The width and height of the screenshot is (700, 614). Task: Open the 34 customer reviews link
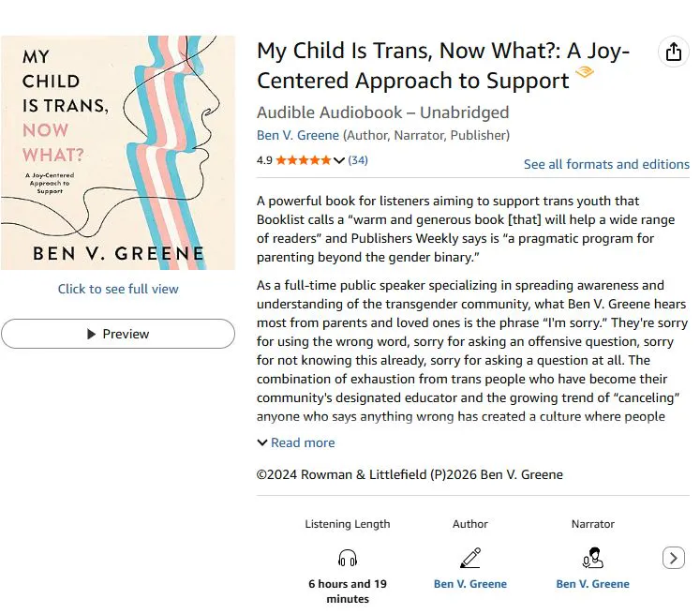(x=358, y=160)
